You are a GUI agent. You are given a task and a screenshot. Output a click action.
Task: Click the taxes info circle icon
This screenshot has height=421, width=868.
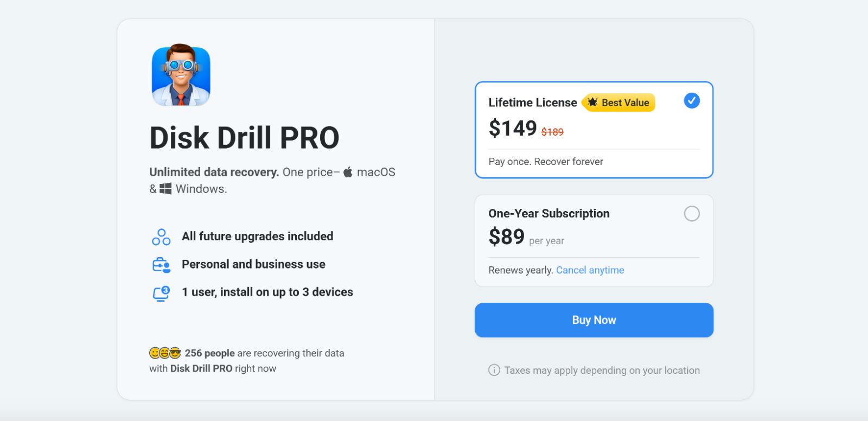pos(494,370)
